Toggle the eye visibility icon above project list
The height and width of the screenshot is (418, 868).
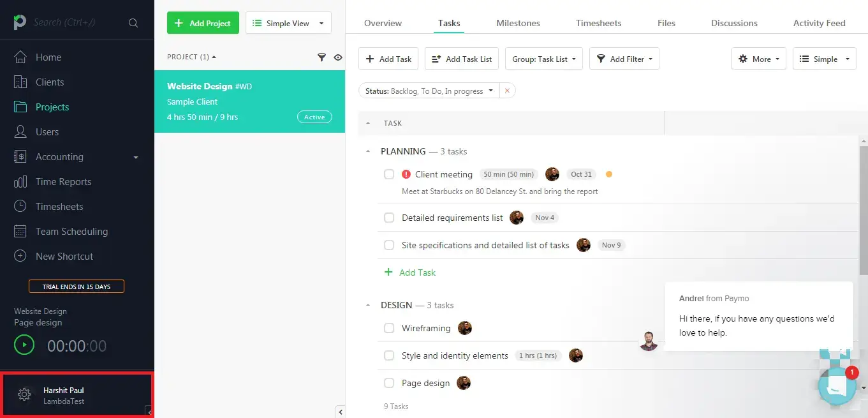pyautogui.click(x=338, y=57)
